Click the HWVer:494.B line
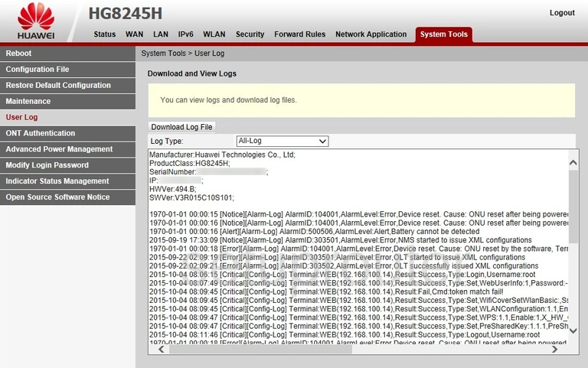The height and width of the screenshot is (368, 588). coord(173,189)
